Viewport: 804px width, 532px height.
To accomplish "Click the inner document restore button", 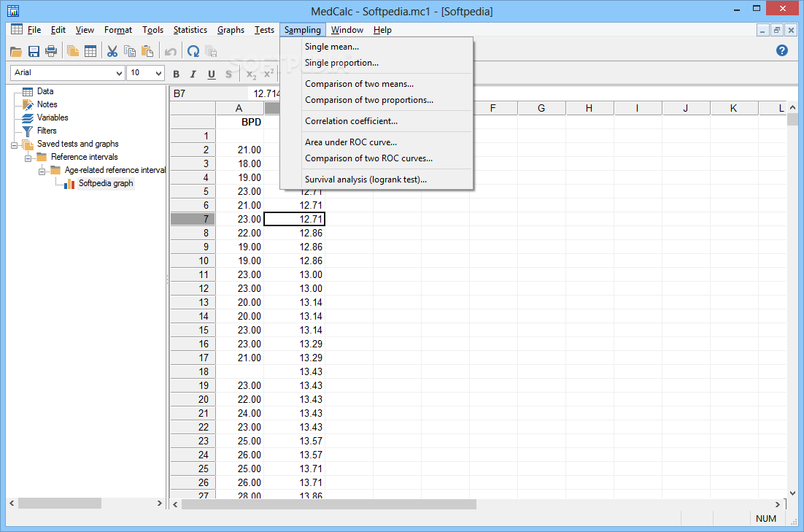I will 777,30.
